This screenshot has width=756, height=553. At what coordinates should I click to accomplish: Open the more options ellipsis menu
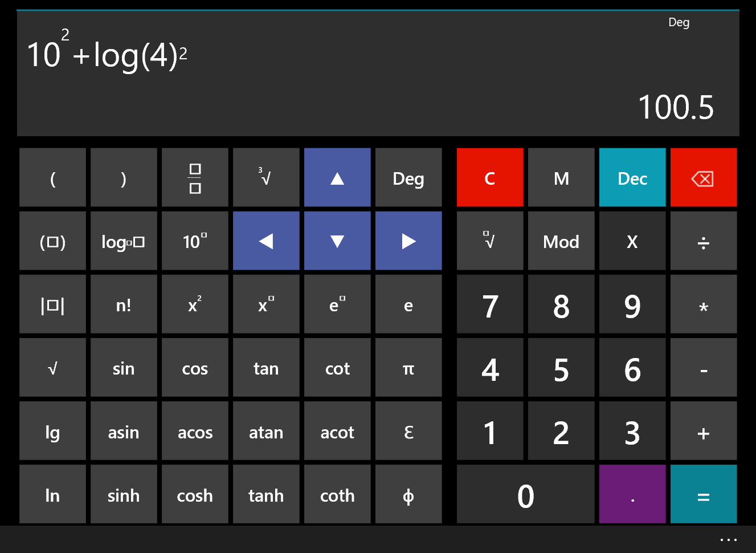click(x=728, y=539)
